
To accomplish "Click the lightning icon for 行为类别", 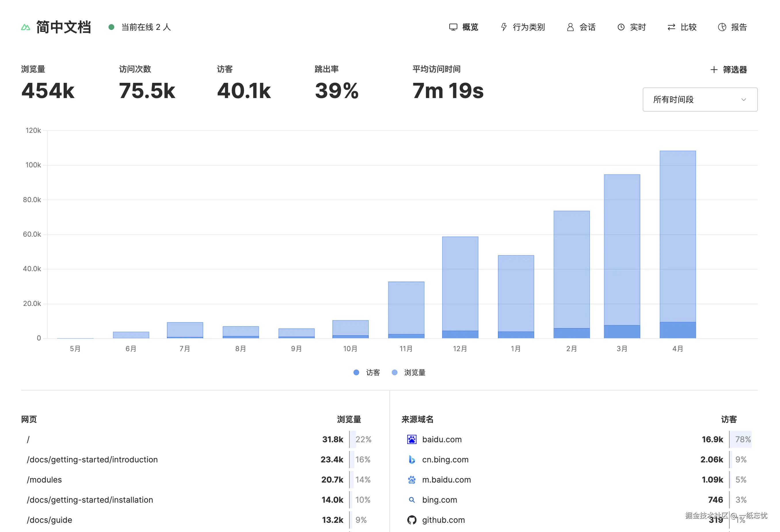I will coord(504,27).
